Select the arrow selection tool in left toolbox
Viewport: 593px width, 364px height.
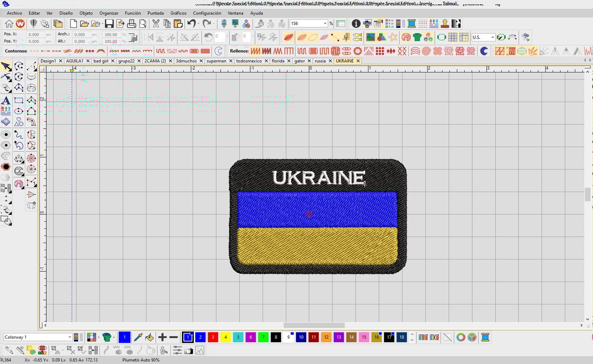pyautogui.click(x=6, y=66)
